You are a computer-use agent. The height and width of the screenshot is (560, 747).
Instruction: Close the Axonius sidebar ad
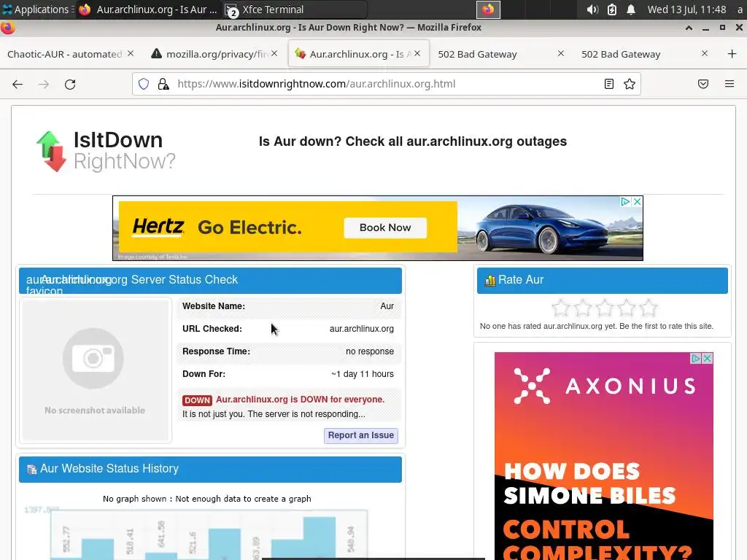708,358
